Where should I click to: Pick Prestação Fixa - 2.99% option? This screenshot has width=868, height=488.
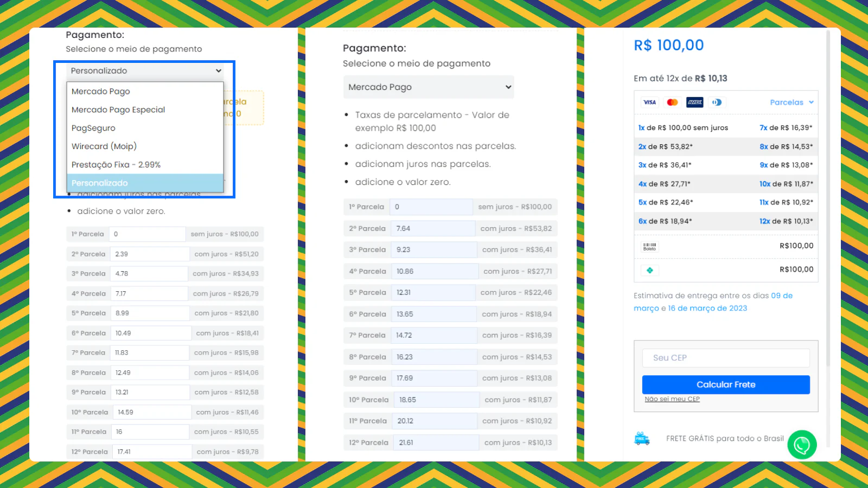(145, 165)
